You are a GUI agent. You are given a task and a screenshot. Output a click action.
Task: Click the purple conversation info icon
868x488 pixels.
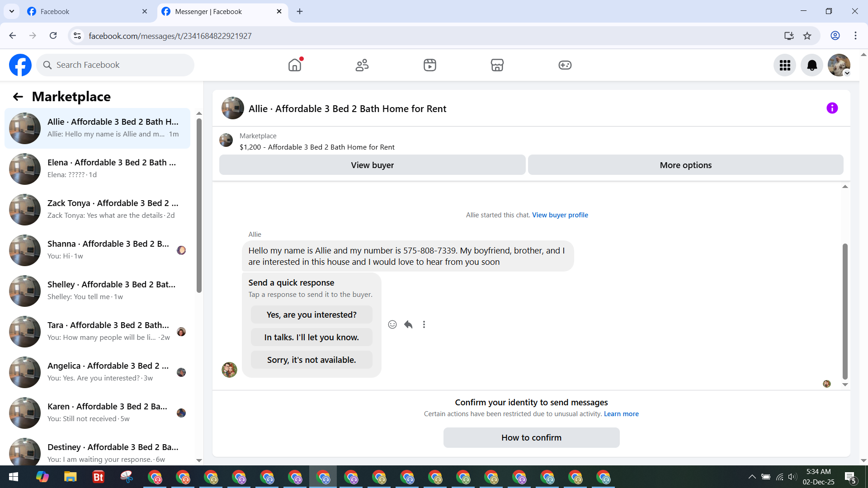tap(832, 108)
